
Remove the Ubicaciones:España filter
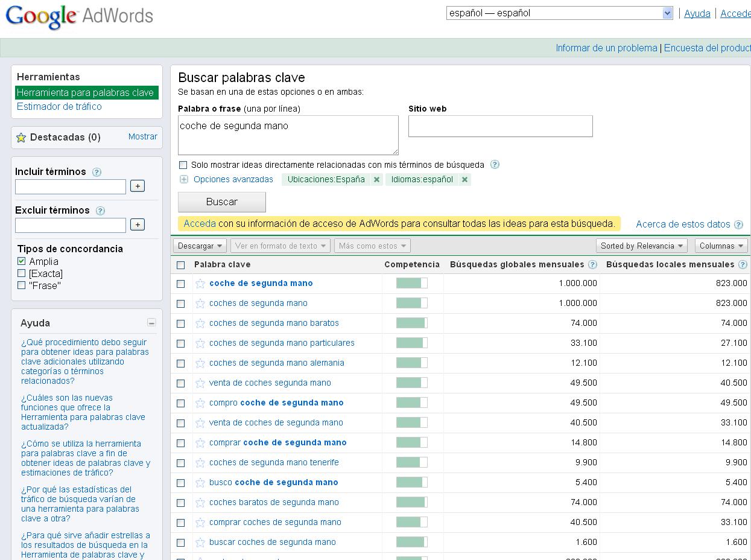coord(376,179)
